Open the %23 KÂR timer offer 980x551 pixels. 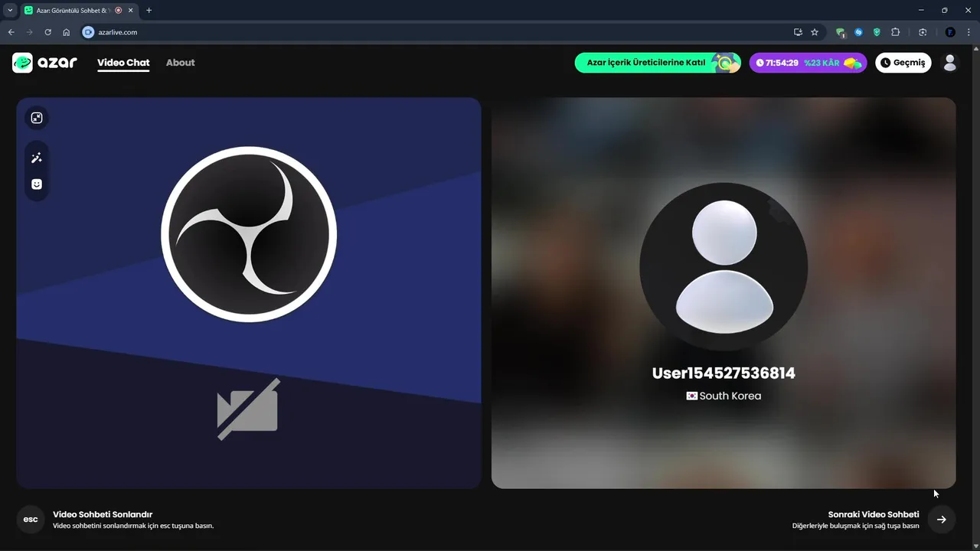(x=808, y=63)
